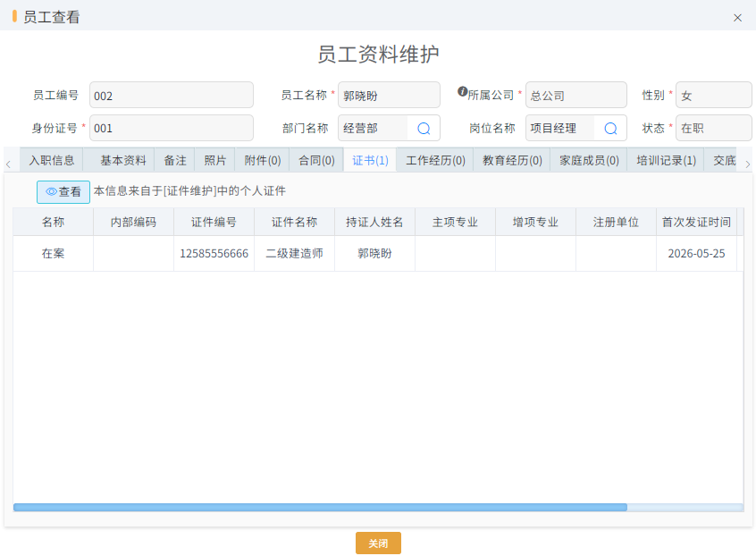The image size is (756, 556).
Task: Click the 主项专业 column header
Action: tap(455, 222)
